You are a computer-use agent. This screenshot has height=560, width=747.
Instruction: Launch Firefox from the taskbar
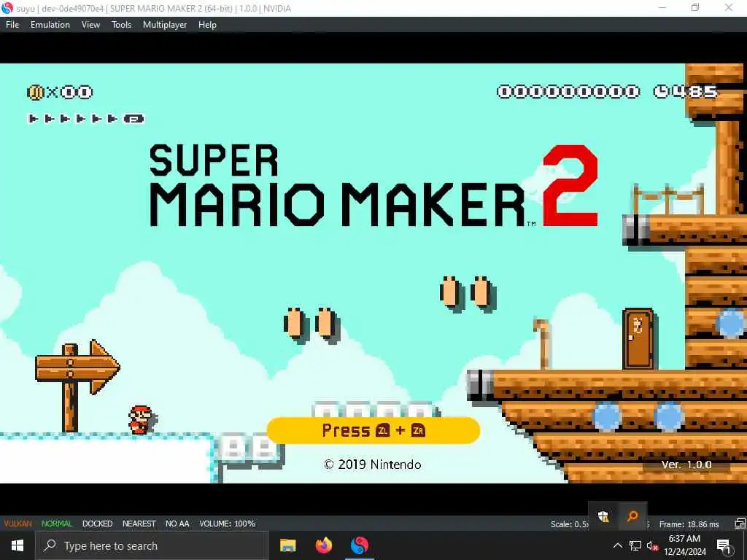pyautogui.click(x=324, y=545)
